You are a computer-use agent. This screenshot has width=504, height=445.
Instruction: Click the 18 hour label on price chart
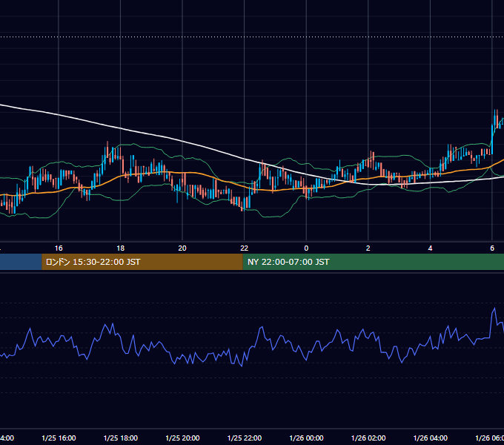pyautogui.click(x=121, y=248)
